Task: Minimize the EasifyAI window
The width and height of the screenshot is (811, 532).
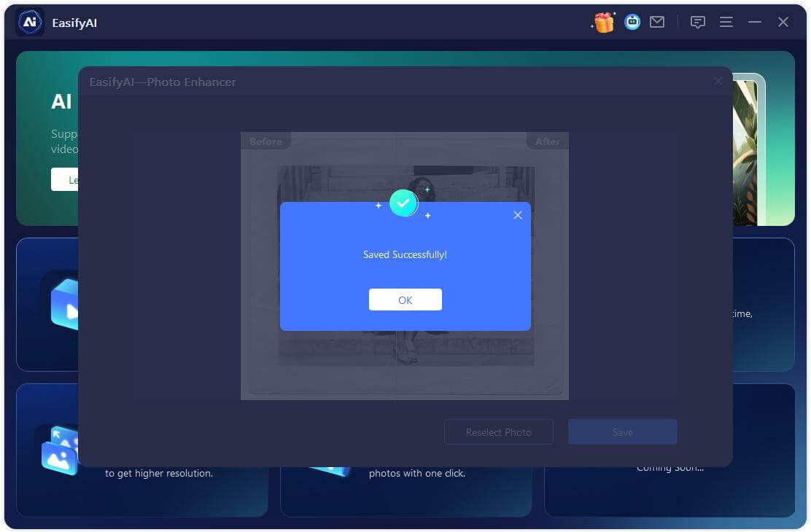Action: 755,22
